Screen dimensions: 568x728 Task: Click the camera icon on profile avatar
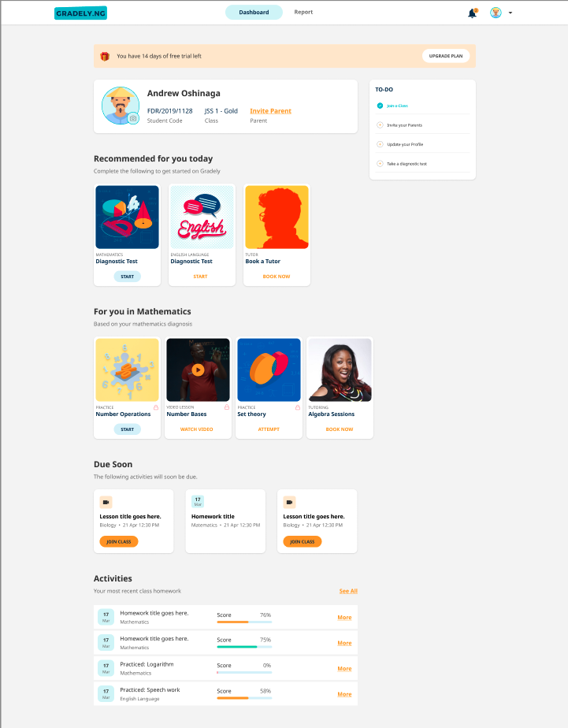(133, 118)
